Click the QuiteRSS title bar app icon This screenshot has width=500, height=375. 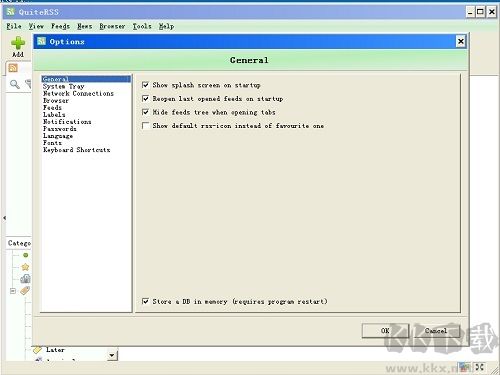[11, 12]
